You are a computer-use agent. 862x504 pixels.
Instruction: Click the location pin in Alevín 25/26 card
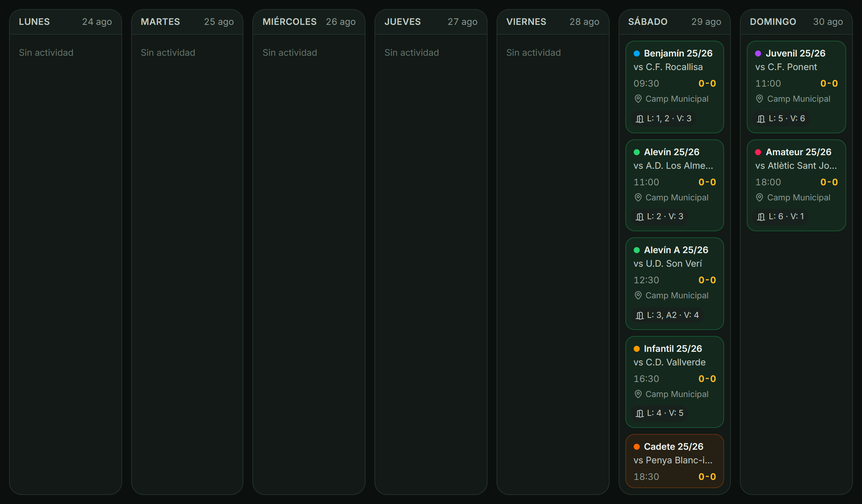coord(638,197)
